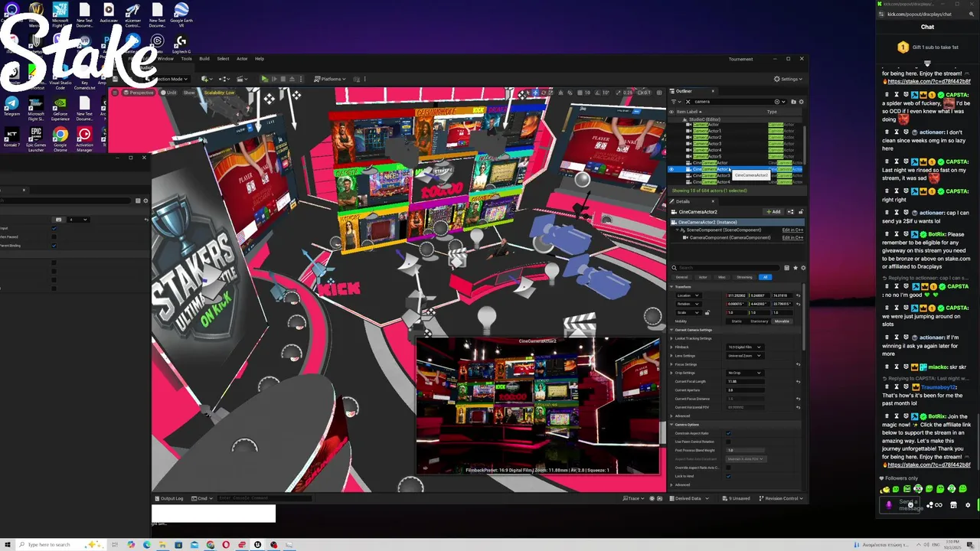Viewport: 980px width, 551px height.
Task: Open the Perspective viewport mode menu
Action: click(x=139, y=93)
